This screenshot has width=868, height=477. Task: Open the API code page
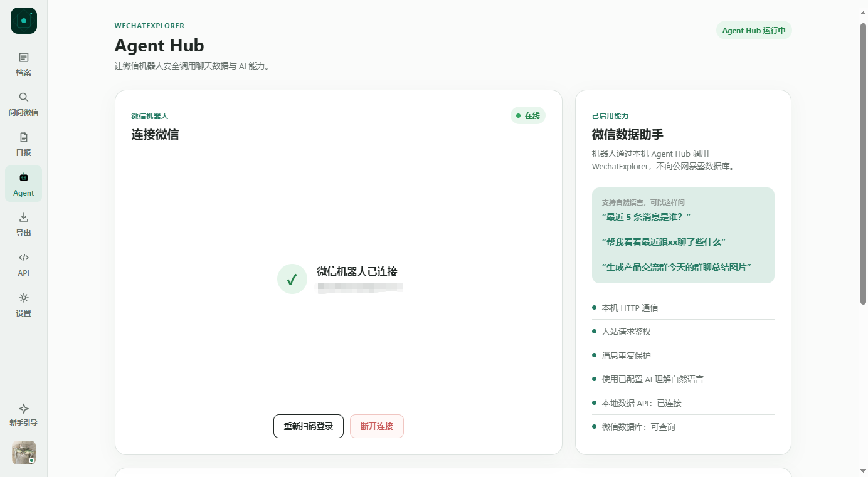click(24, 265)
